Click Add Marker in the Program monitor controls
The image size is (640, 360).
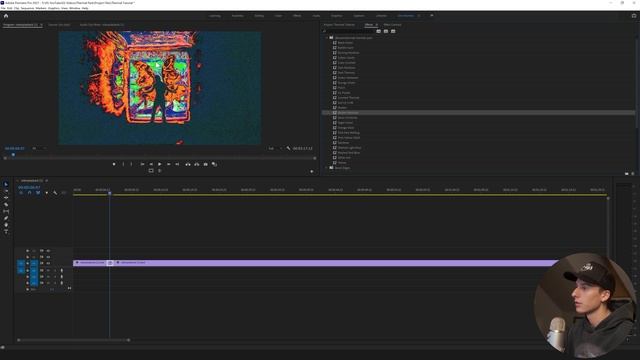[114, 164]
